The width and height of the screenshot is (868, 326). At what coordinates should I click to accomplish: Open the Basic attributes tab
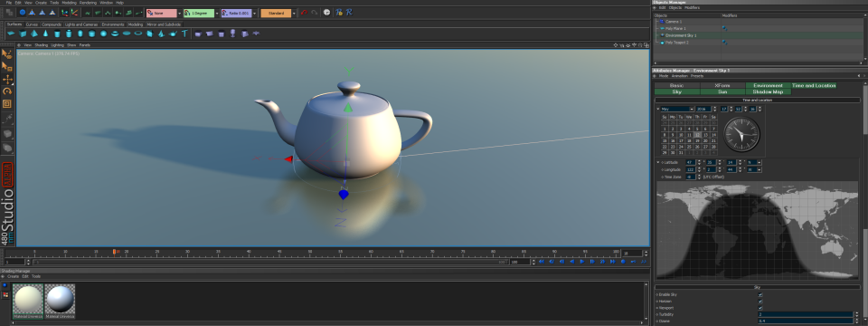coord(677,85)
